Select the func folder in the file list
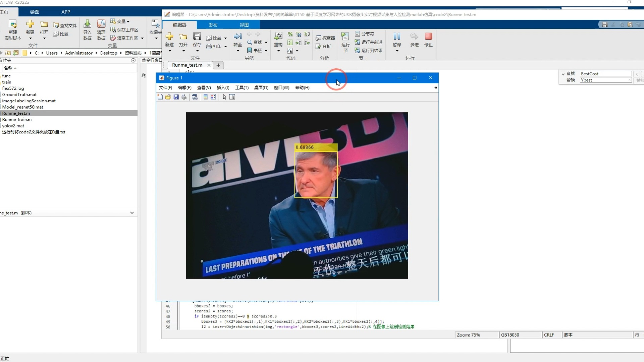The image size is (644, 362). click(x=6, y=76)
